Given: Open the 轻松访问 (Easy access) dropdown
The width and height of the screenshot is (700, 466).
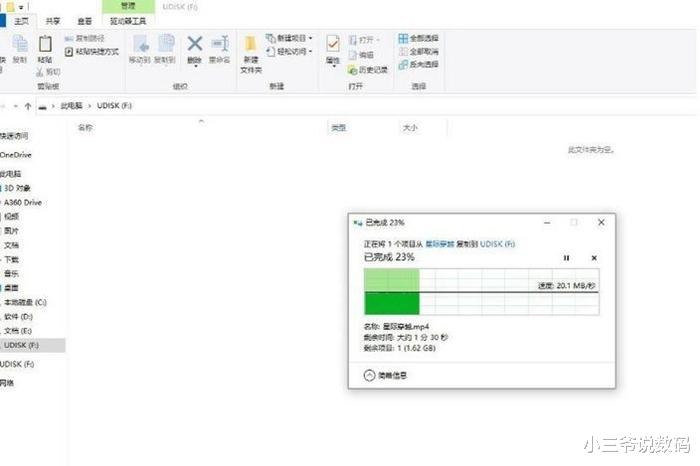Looking at the screenshot, I should coord(289,52).
